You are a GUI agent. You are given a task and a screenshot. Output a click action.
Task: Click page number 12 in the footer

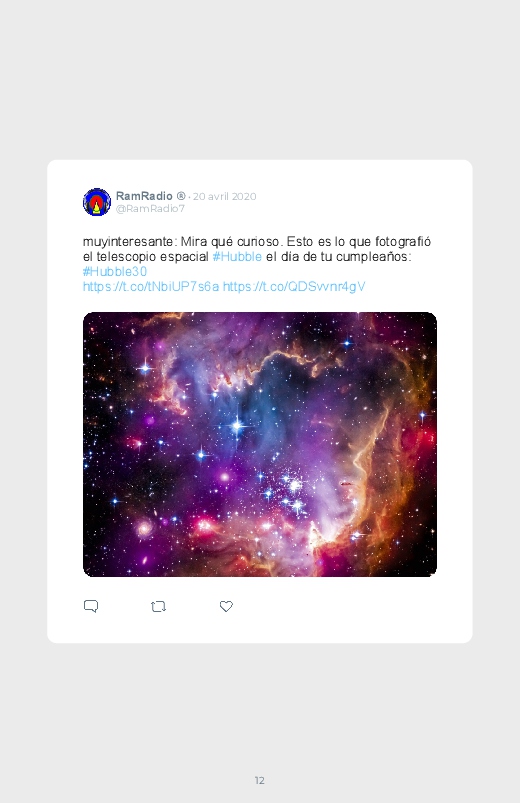[x=260, y=780]
